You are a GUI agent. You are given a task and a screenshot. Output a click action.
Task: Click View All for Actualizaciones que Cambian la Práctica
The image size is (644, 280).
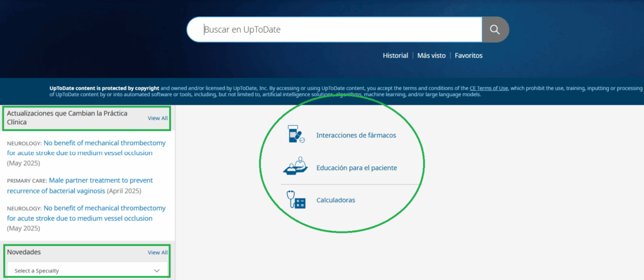pyautogui.click(x=158, y=118)
